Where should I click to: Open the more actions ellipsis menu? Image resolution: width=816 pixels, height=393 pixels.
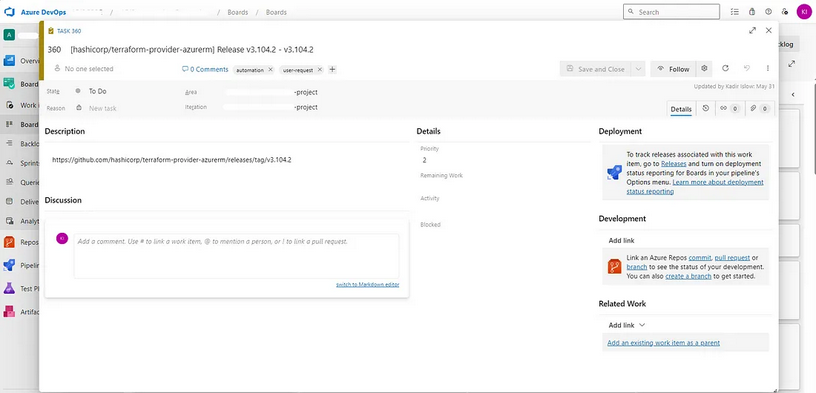click(768, 69)
